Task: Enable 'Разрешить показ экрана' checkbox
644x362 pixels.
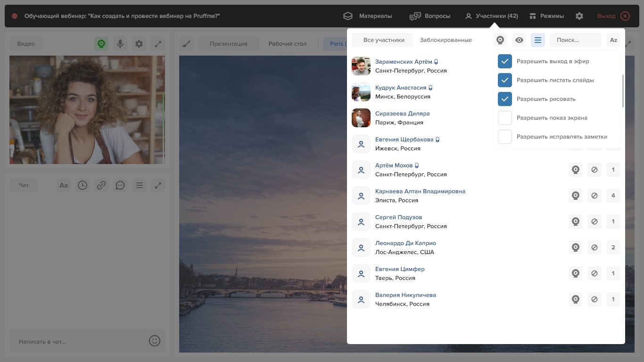Action: [x=505, y=118]
